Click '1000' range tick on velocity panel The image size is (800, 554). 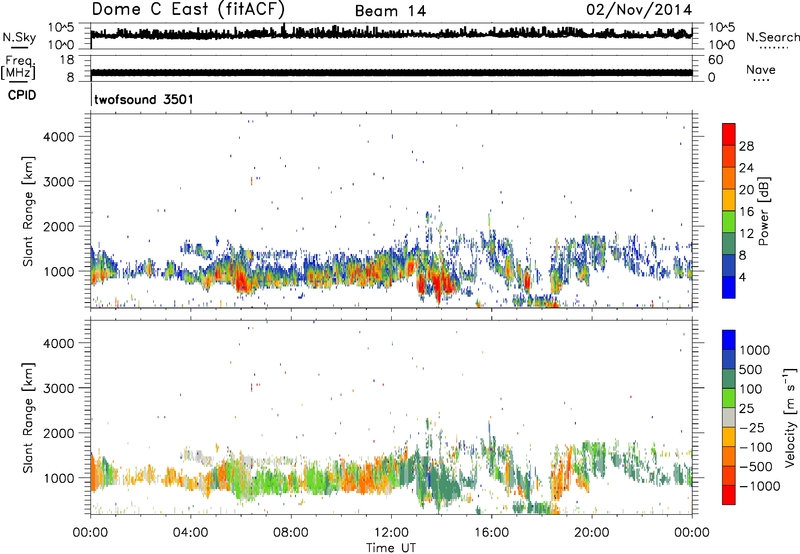click(x=59, y=478)
